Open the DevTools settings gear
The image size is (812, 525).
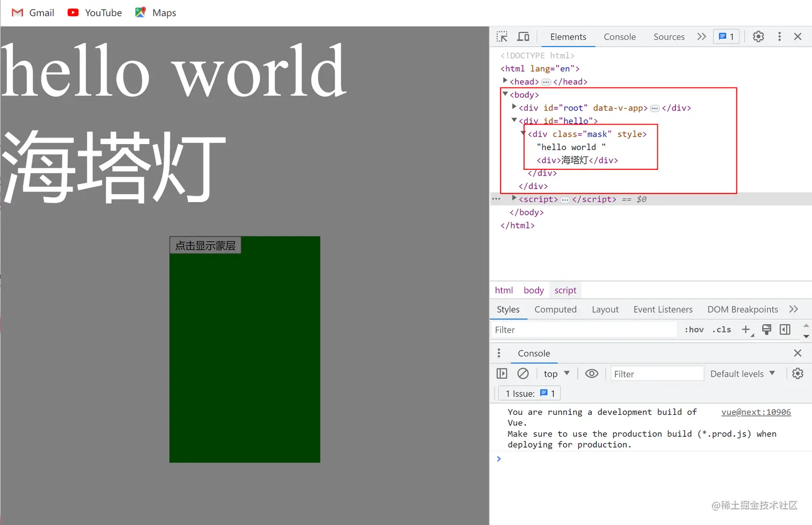coord(758,37)
